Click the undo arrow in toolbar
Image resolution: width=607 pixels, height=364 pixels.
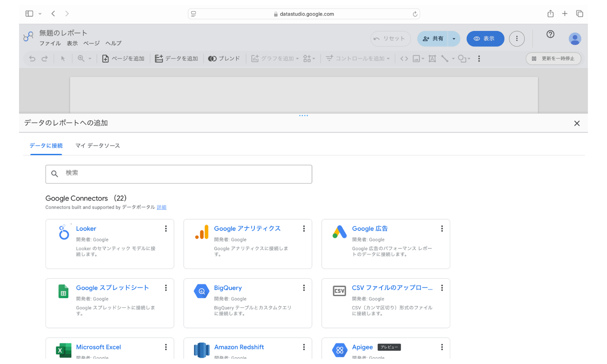(x=32, y=59)
